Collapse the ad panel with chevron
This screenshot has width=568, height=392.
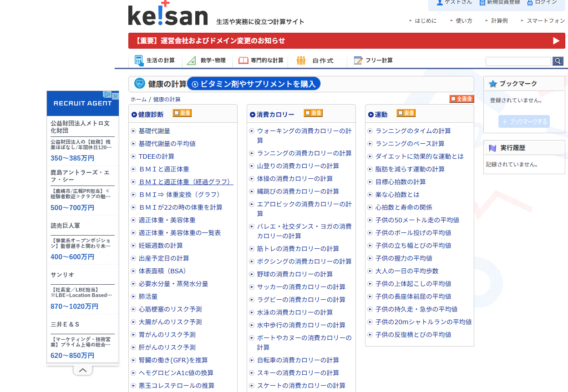pos(83,370)
